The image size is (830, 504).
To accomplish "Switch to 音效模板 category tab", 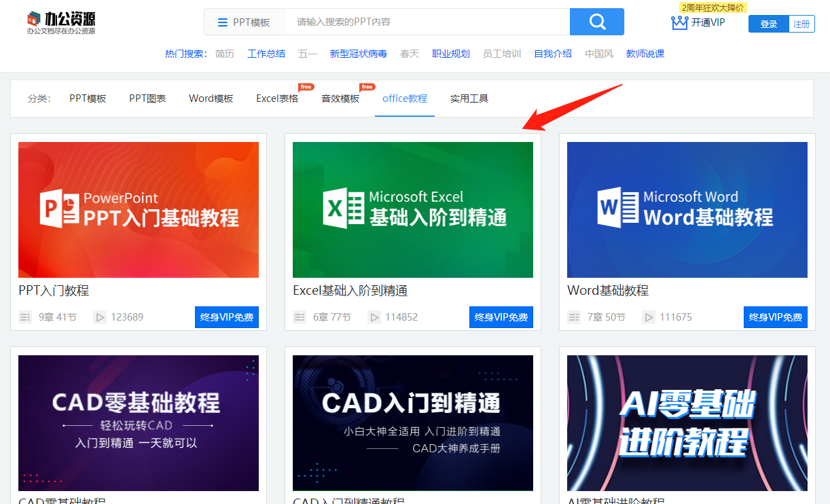I will click(x=340, y=98).
